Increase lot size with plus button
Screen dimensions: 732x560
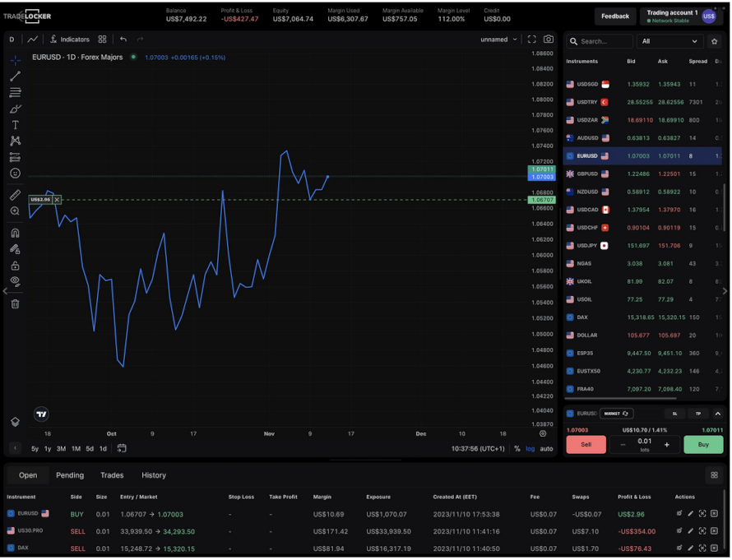point(667,445)
